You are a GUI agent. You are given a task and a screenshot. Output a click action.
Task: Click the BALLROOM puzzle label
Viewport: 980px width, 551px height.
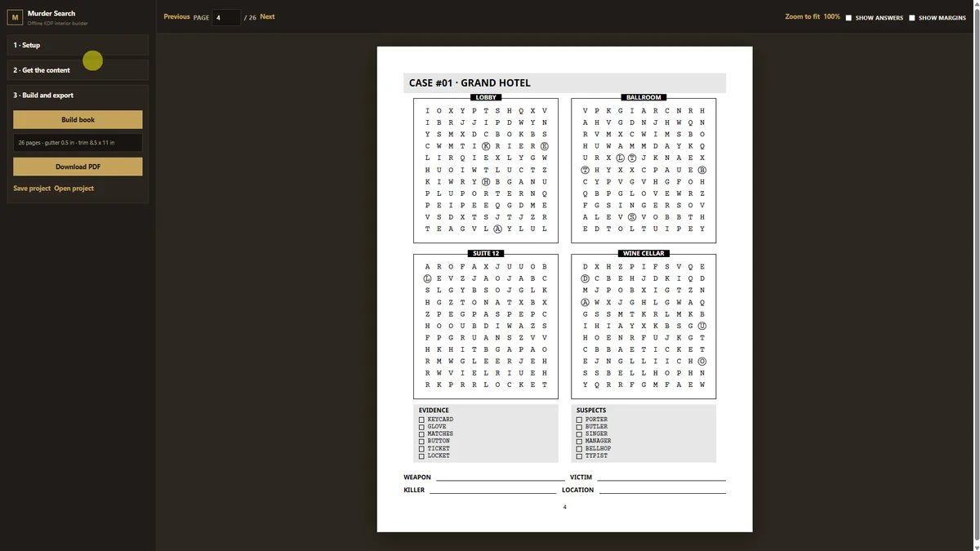[644, 97]
